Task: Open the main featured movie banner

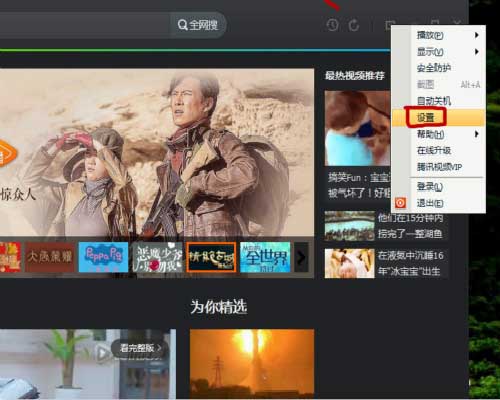Action: [x=157, y=153]
